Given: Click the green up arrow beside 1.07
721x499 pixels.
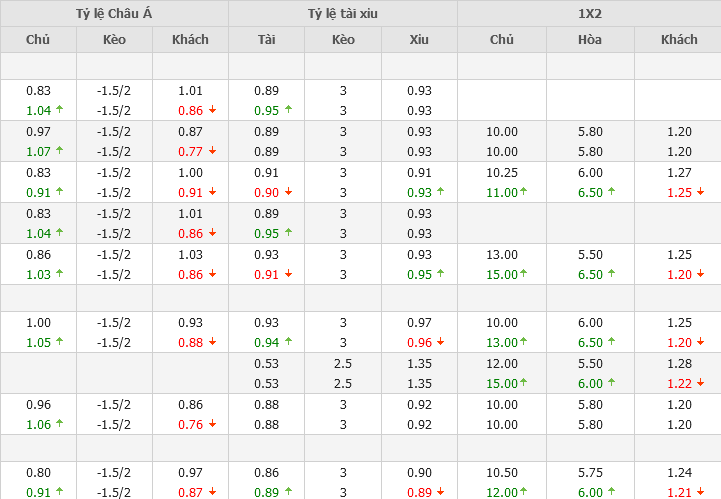Looking at the screenshot, I should (x=60, y=151).
